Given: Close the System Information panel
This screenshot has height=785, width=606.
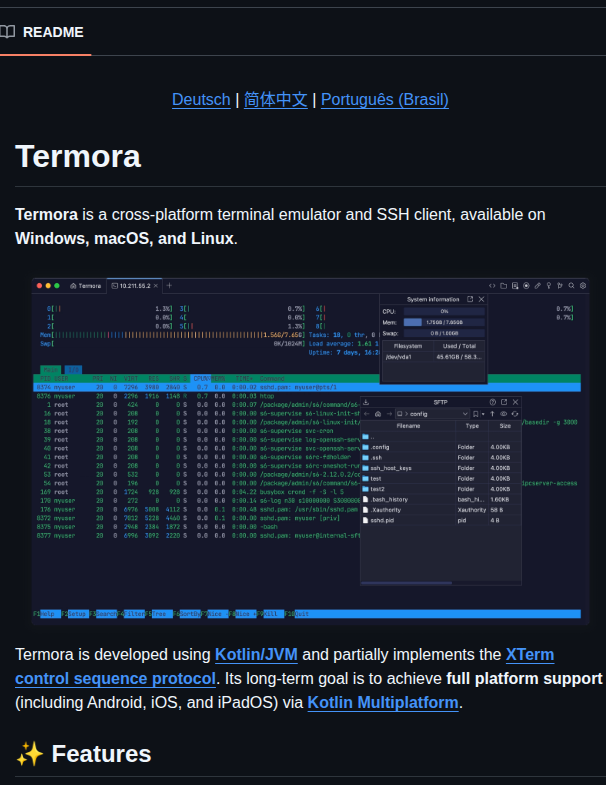Looking at the screenshot, I should coord(481,299).
